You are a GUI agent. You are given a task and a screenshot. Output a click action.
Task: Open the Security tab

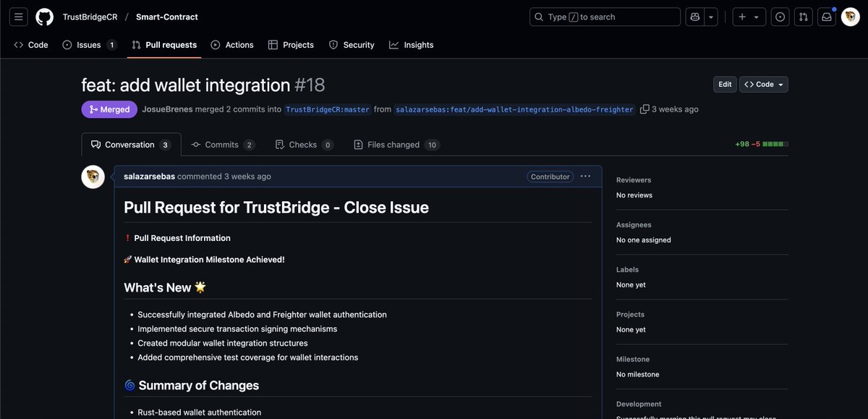pyautogui.click(x=352, y=45)
